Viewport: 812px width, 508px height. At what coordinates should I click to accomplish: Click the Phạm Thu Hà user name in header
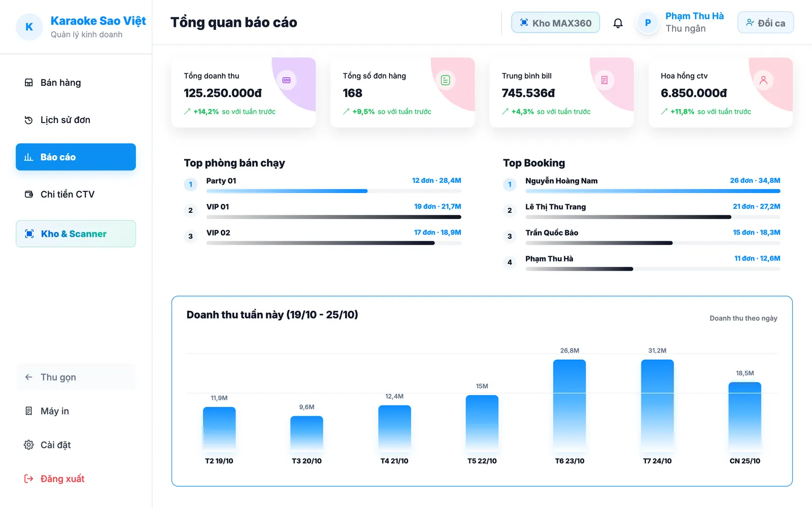[695, 16]
